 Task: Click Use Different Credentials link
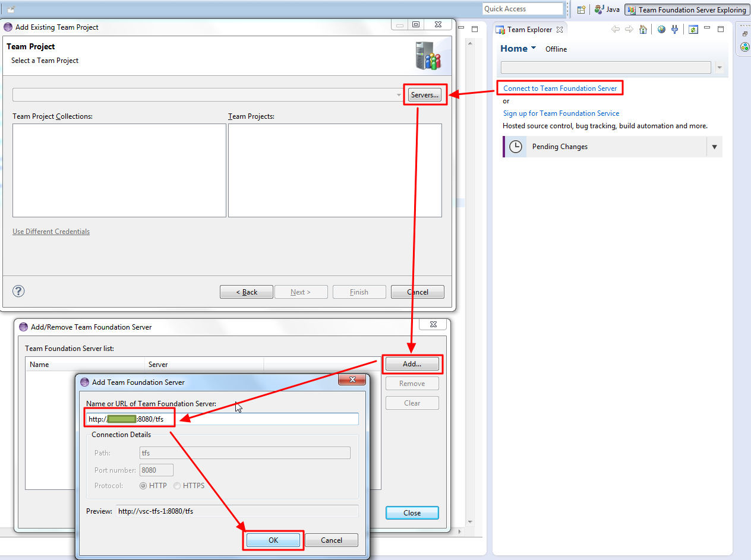(51, 232)
